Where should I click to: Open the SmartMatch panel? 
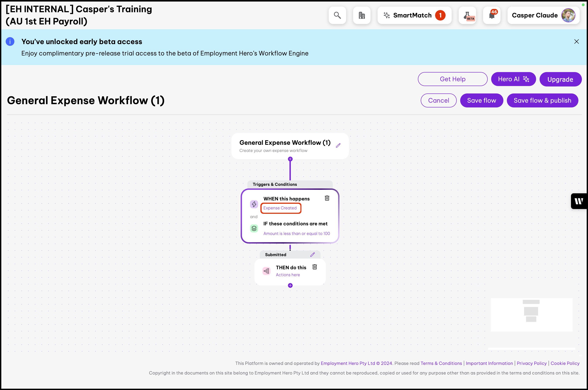click(414, 16)
